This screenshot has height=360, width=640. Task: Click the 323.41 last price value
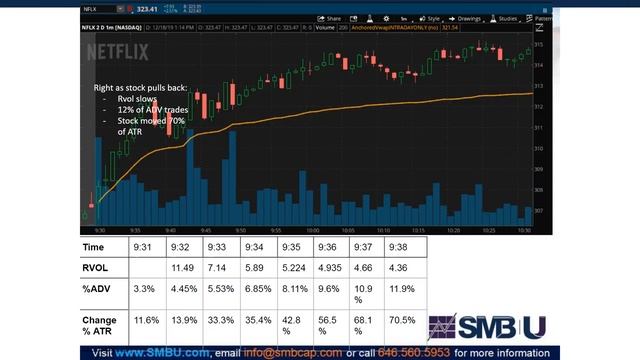147,9
